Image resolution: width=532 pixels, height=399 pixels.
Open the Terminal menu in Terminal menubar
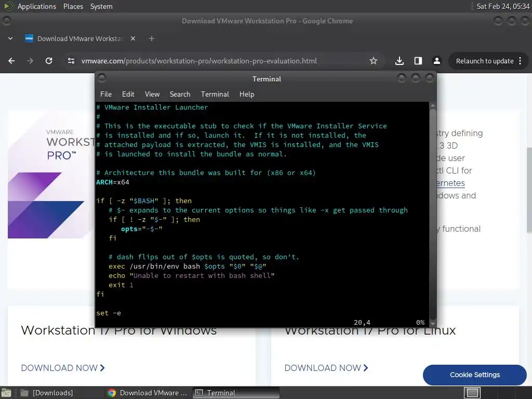(x=215, y=95)
